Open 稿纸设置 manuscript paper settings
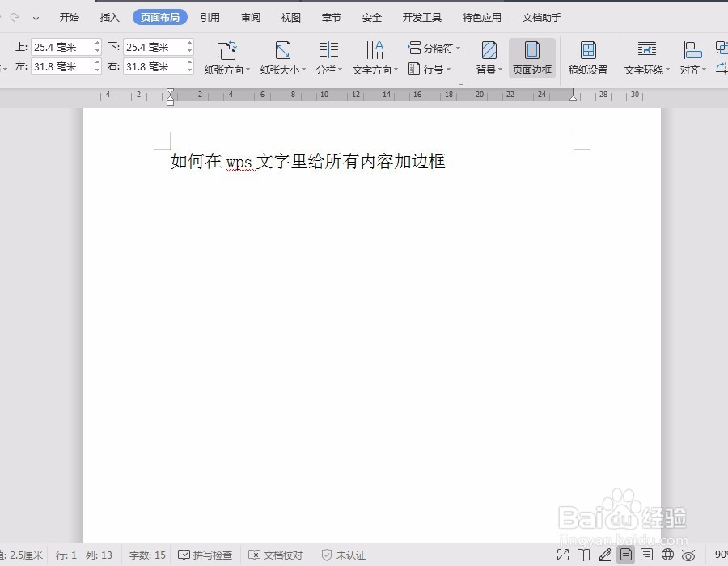 (x=588, y=58)
